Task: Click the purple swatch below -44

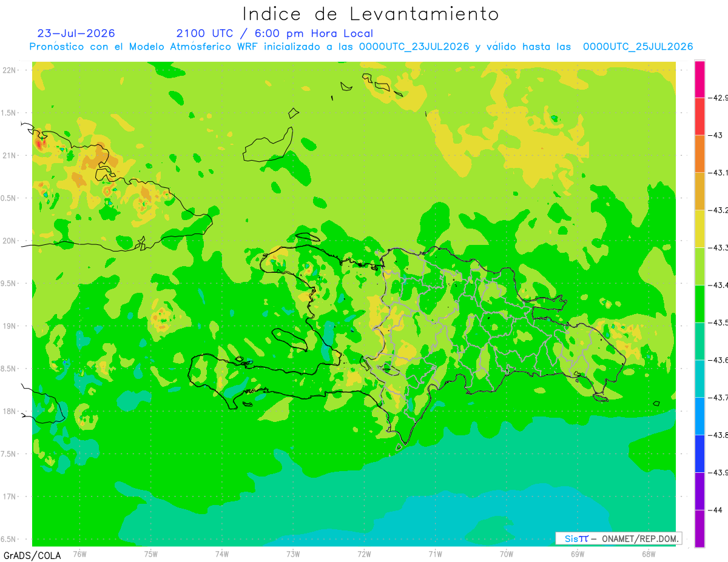Action: [699, 529]
